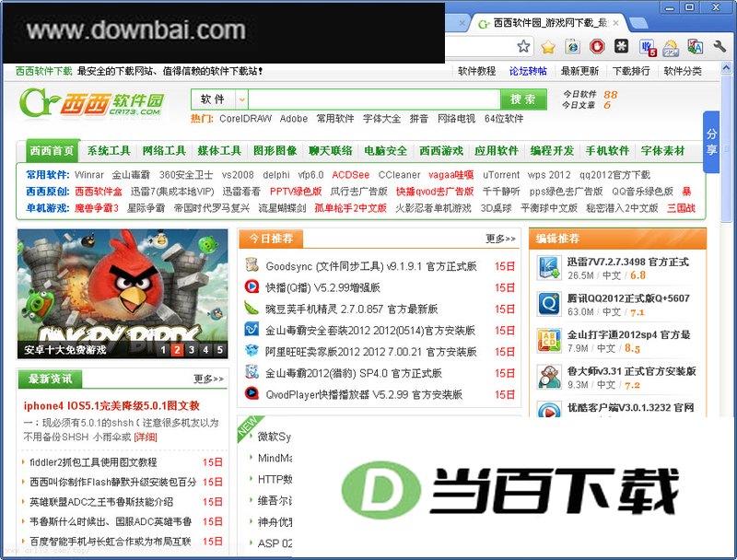Click the bookmark star in the address bar
This screenshot has width=737, height=560.
[523, 46]
